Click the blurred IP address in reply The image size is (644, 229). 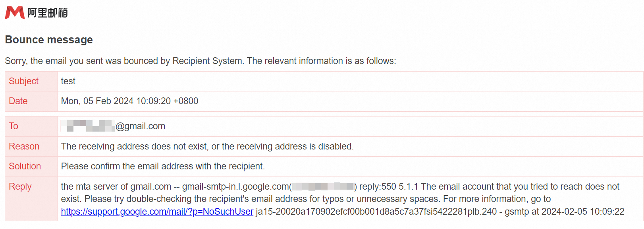tap(323, 186)
